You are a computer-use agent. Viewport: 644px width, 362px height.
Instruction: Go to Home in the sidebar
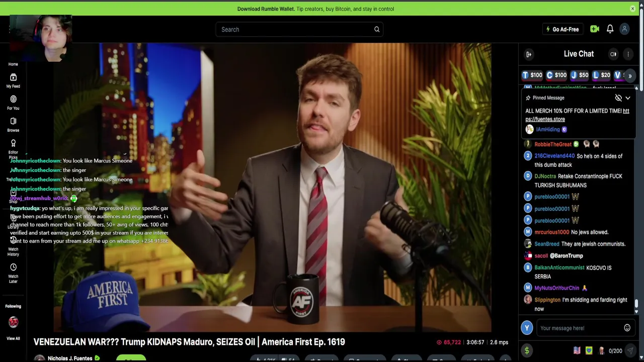pyautogui.click(x=13, y=64)
